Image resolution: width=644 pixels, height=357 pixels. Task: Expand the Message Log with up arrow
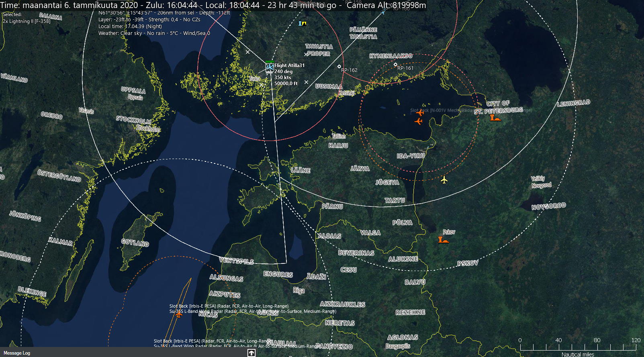click(x=251, y=353)
